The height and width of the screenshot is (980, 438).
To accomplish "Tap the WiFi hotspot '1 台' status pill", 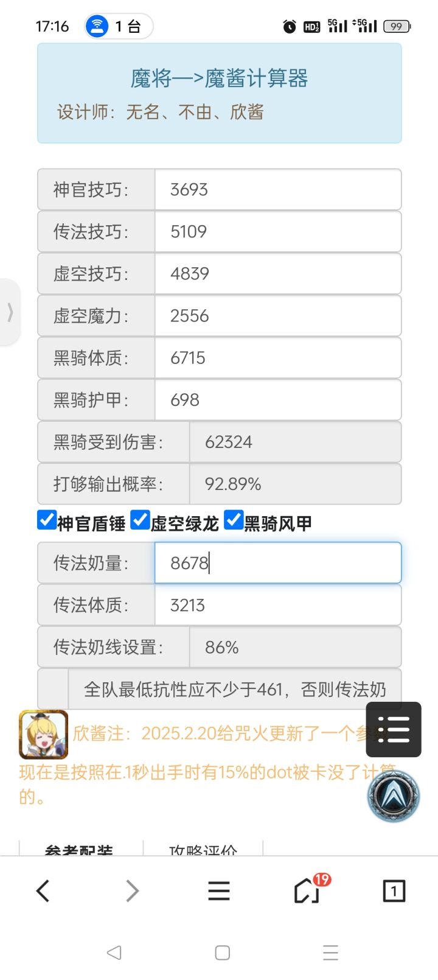I will 119,26.
